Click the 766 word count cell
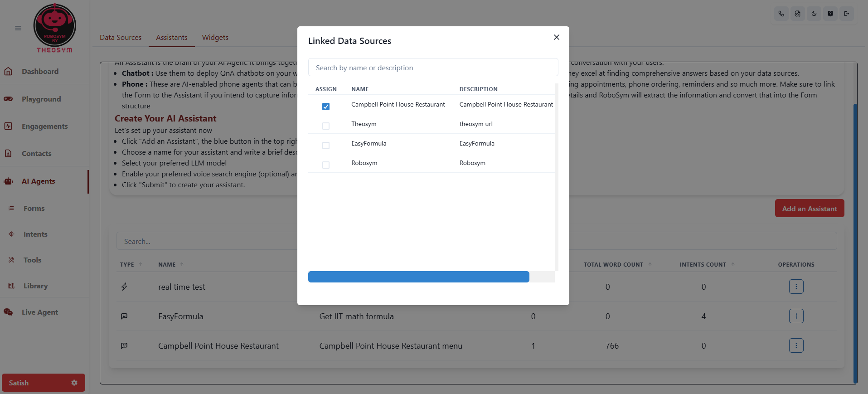868x394 pixels. [612, 346]
